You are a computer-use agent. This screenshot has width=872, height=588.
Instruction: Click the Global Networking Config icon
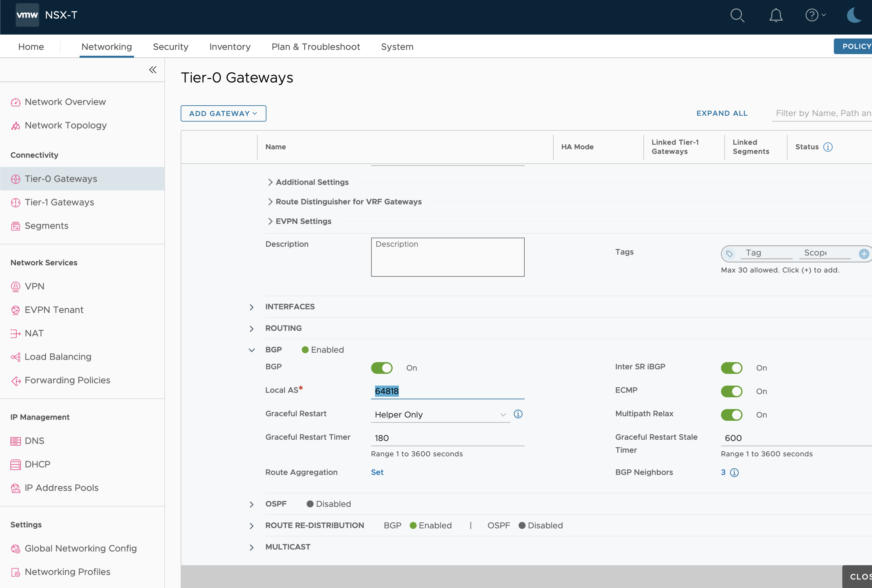click(15, 549)
